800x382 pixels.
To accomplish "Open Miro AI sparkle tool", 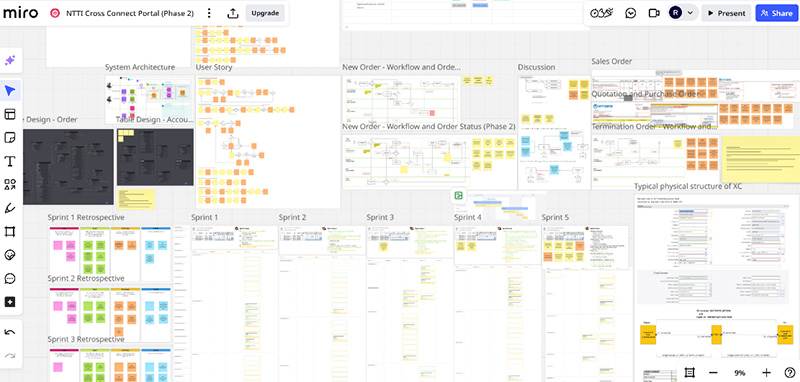I will [10, 60].
